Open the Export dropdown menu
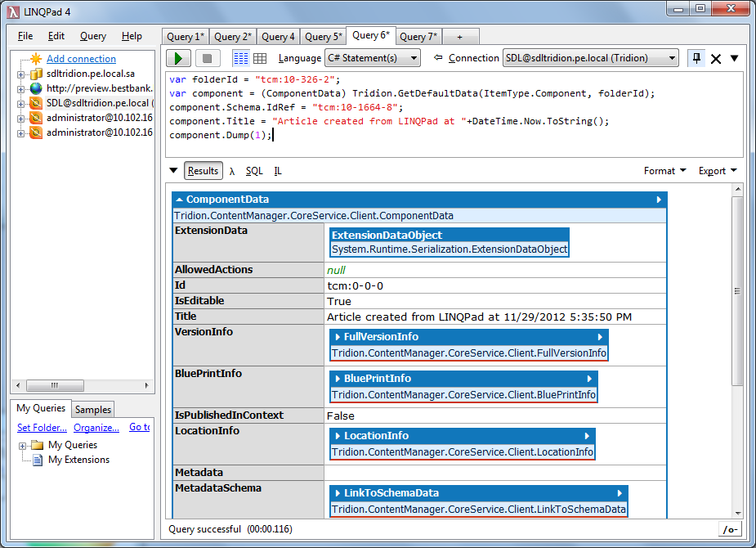 [718, 171]
